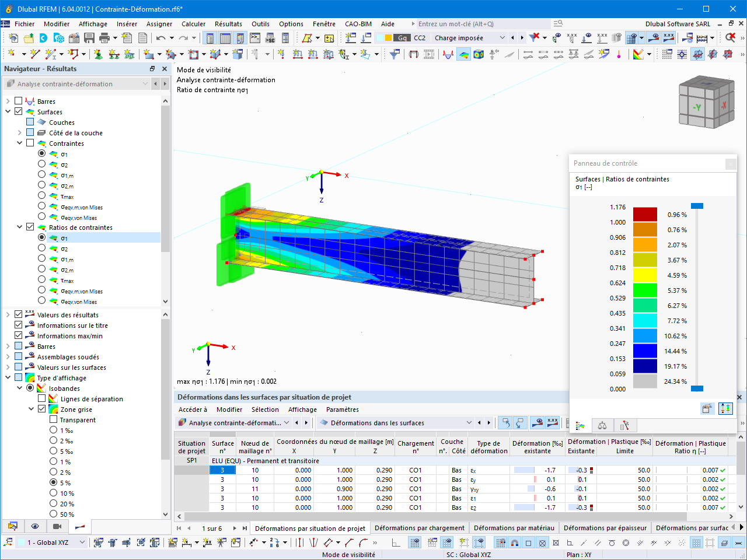Image resolution: width=747 pixels, height=560 pixels.
Task: Click the Redo arrow icon
Action: point(183,38)
